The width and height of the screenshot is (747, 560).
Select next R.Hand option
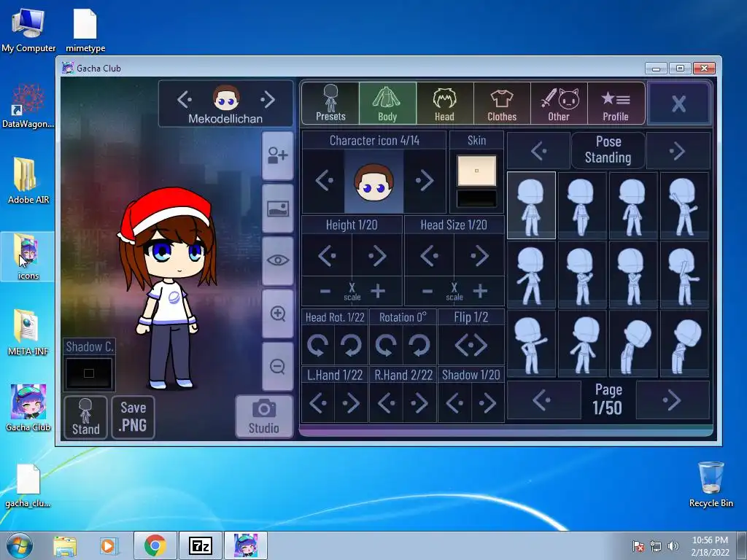point(419,403)
